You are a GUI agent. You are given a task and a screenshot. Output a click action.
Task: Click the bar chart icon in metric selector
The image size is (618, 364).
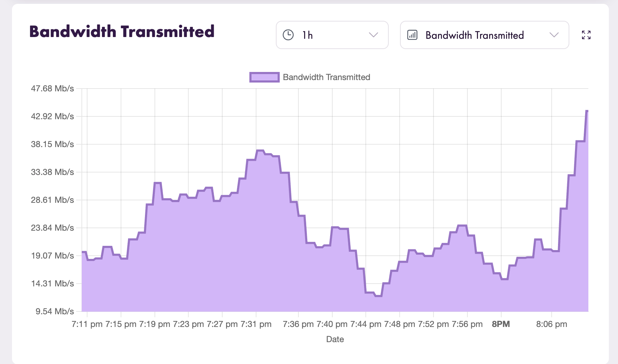tap(412, 35)
